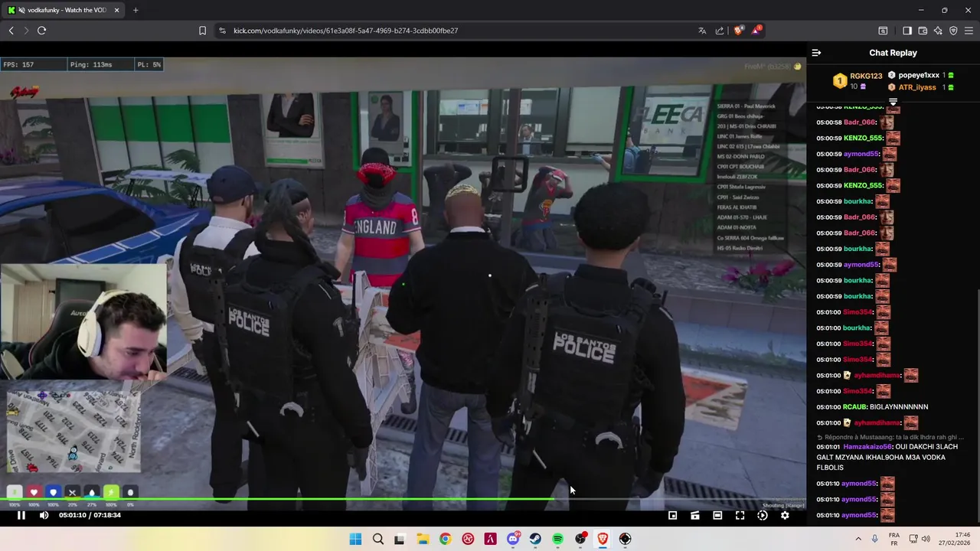
Task: Collapse the Chat Replay panel
Action: point(816,53)
